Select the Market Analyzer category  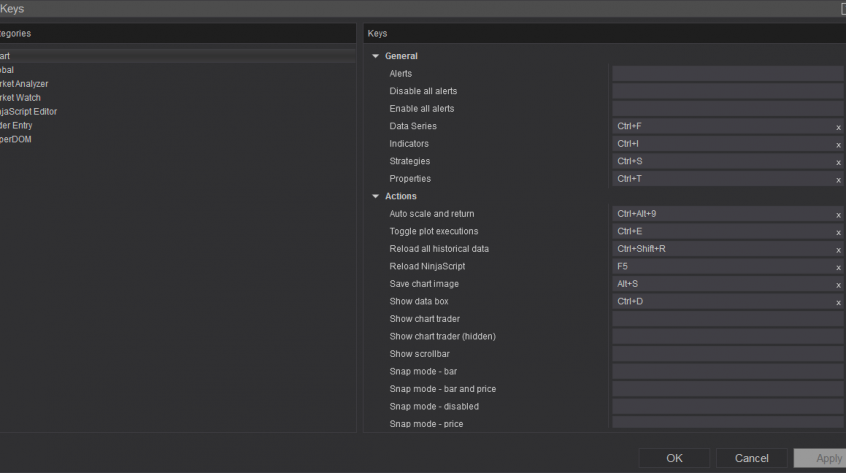click(24, 84)
